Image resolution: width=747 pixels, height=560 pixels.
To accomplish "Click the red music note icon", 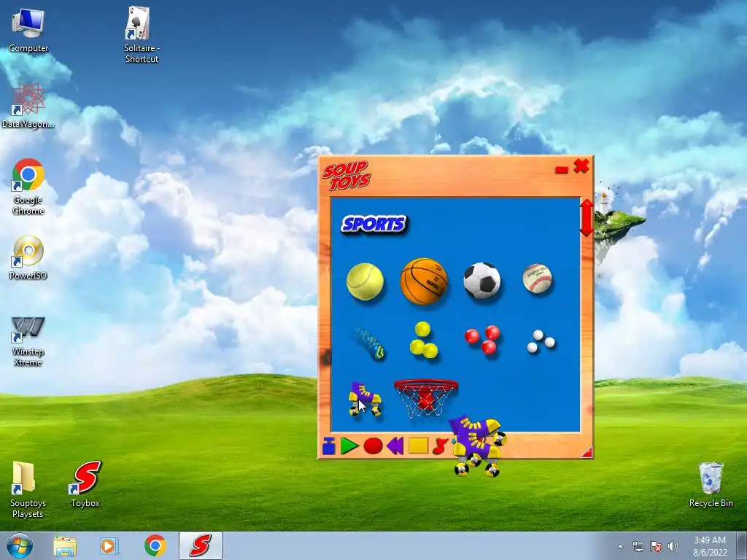I will tap(440, 446).
